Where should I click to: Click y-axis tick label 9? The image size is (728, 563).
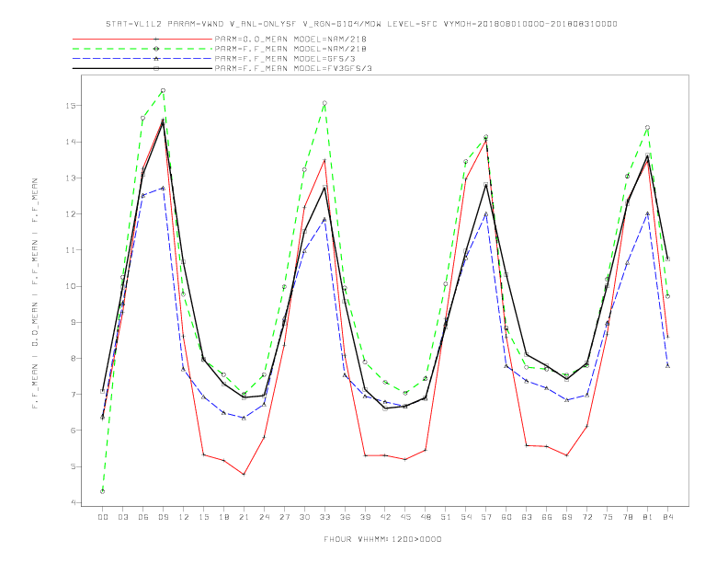pyautogui.click(x=73, y=322)
